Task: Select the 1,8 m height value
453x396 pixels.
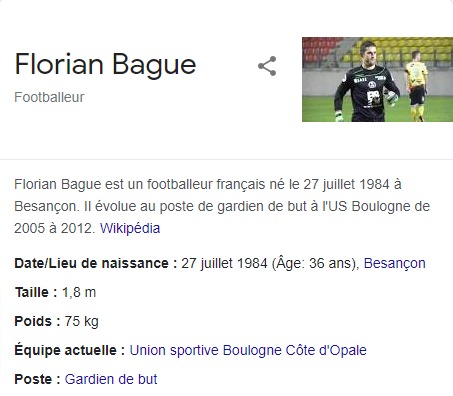Action: pos(79,292)
